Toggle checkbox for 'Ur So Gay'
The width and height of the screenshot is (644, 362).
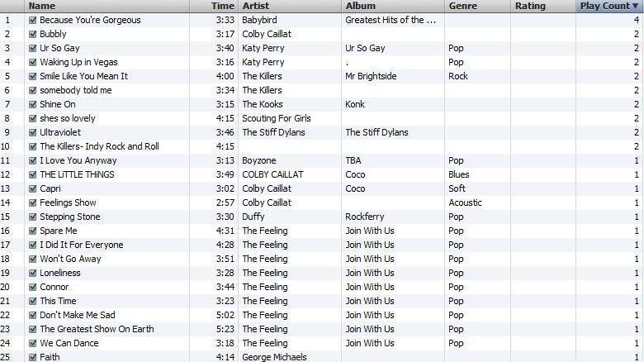32,48
